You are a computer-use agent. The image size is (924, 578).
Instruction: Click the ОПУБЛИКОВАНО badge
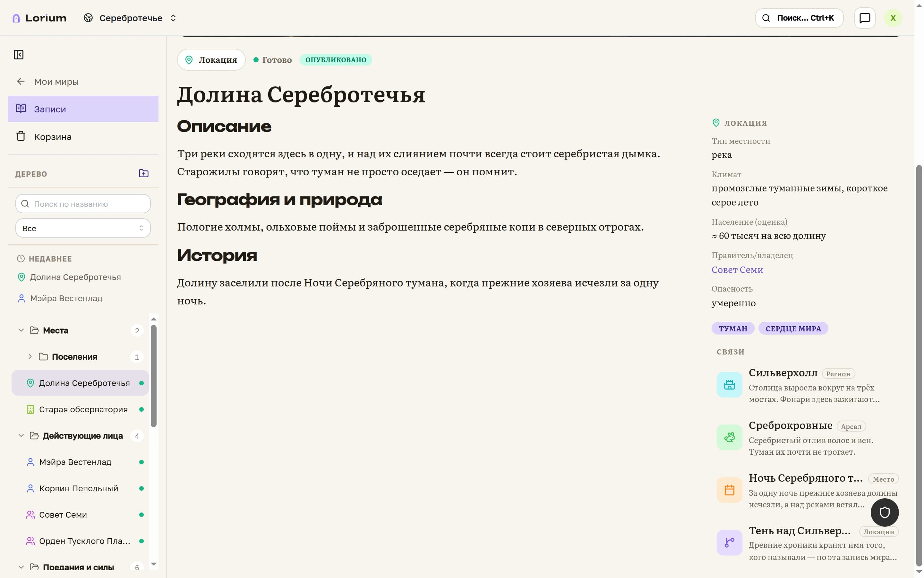[x=336, y=60]
